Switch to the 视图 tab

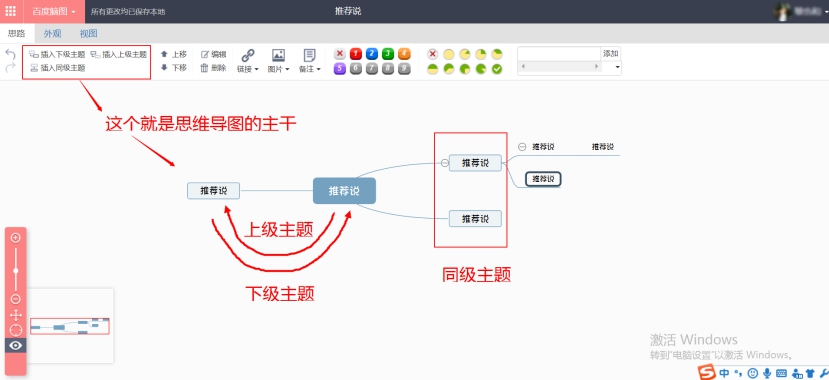[x=88, y=33]
